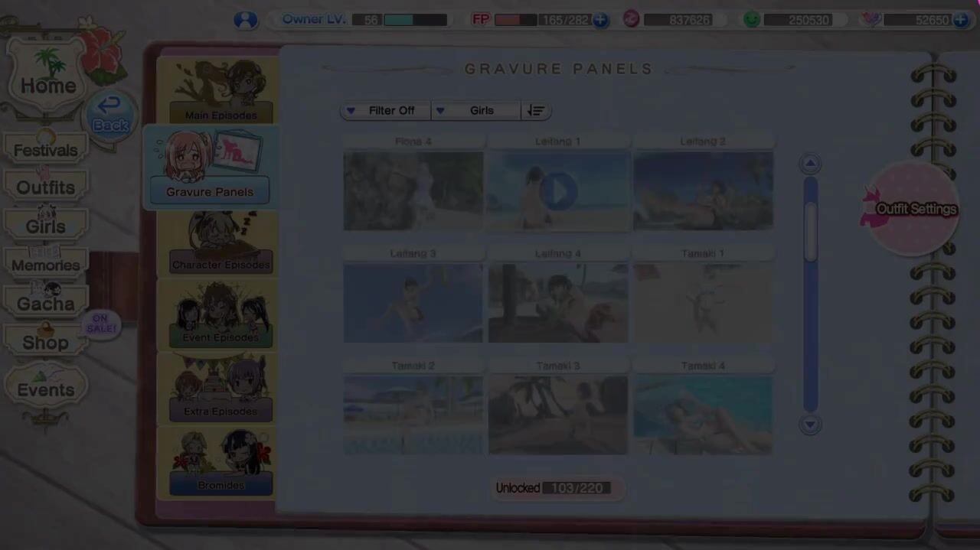Open the Bromides tab
980x550 pixels.
220,464
